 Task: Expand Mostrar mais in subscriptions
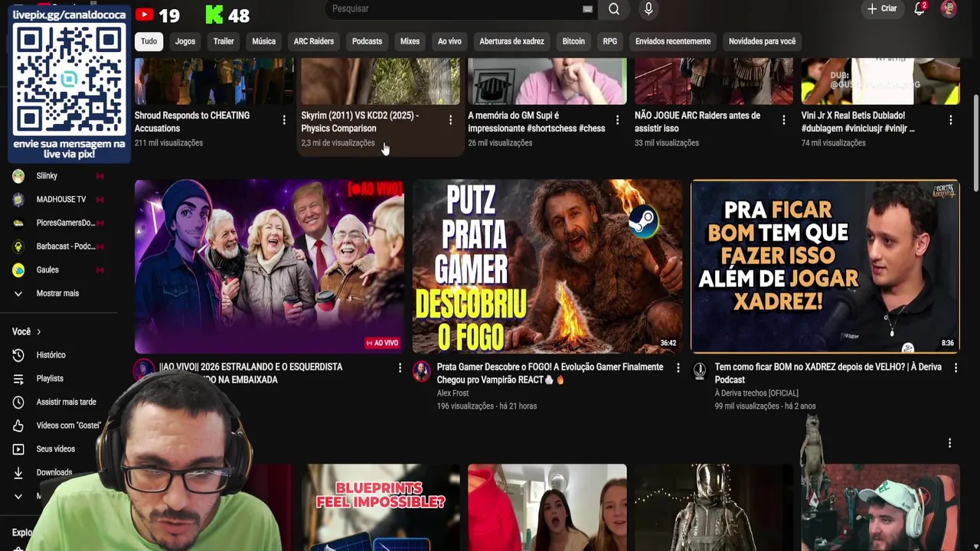click(57, 294)
